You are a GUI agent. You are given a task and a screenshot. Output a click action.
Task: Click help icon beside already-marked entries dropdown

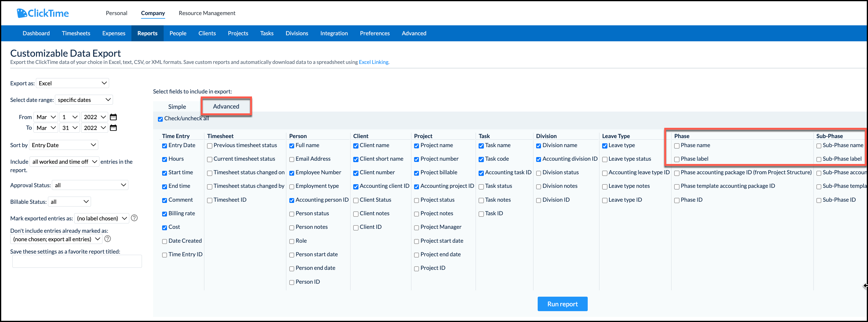(108, 239)
